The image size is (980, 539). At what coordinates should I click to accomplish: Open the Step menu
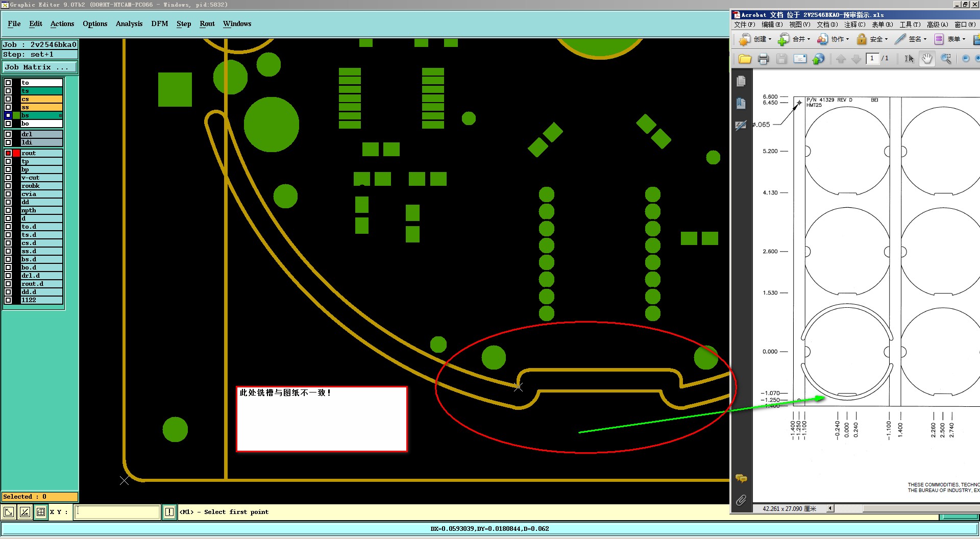click(184, 23)
